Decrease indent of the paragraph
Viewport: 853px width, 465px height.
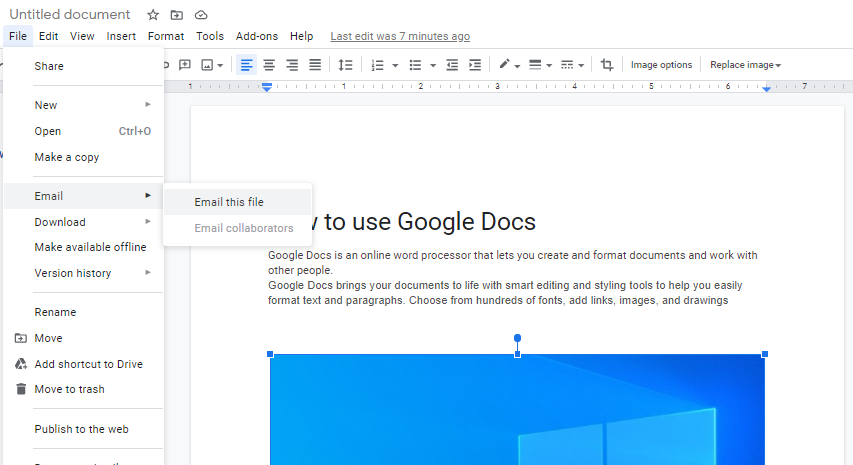(x=452, y=65)
